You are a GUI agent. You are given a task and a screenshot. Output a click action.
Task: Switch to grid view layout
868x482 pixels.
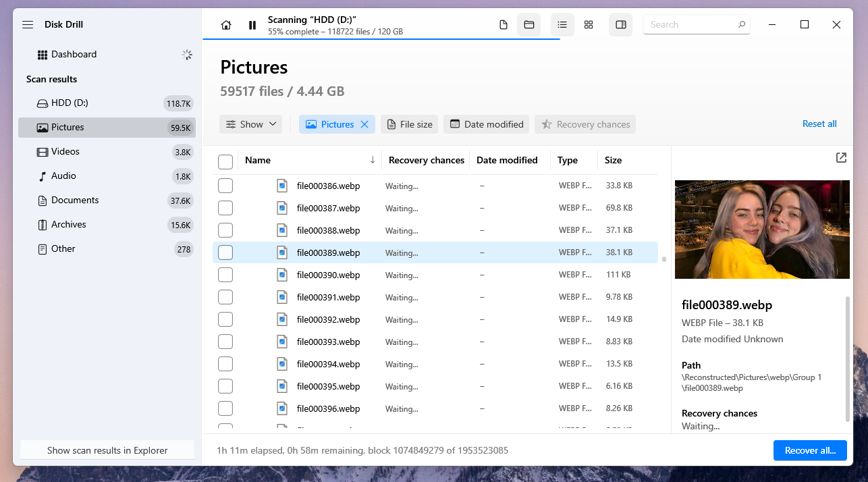589,24
